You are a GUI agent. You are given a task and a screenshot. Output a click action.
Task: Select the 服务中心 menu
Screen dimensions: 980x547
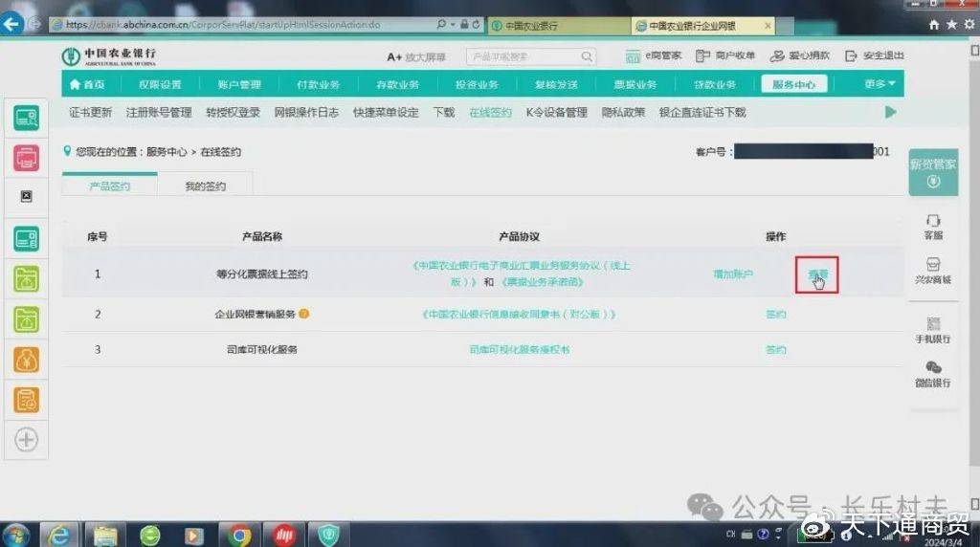793,84
